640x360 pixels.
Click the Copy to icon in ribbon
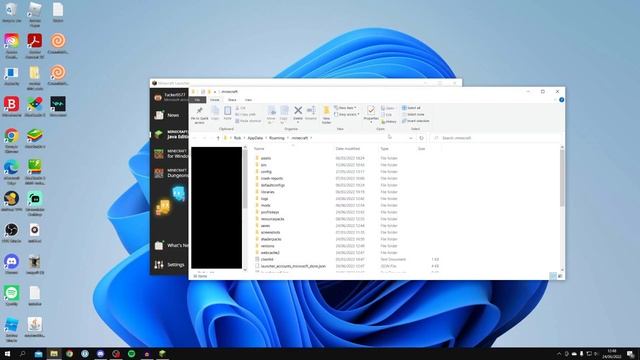[284, 111]
